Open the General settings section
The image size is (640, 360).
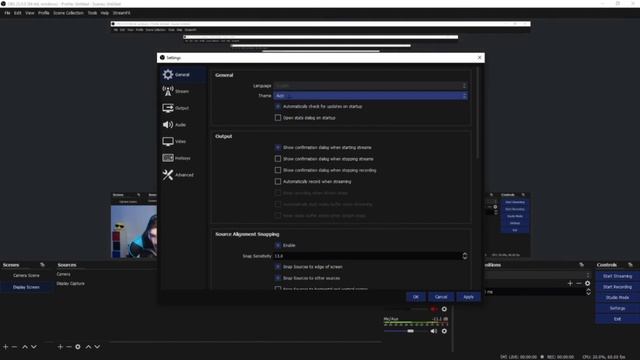(x=183, y=75)
